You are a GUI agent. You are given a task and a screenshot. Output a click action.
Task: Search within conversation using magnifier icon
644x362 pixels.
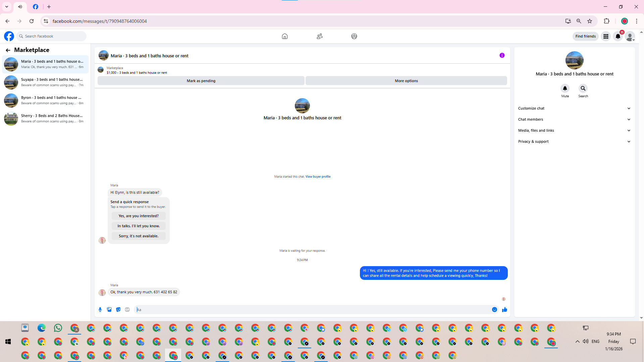pos(583,88)
